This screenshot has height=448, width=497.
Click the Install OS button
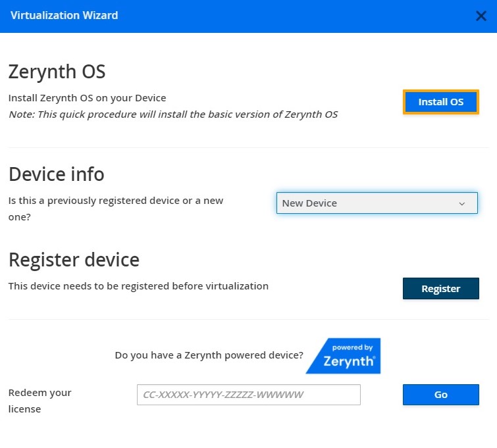440,102
